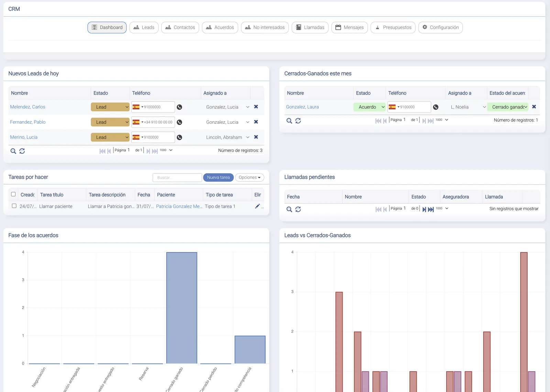Delete the Fernandez, Pablo row
Viewport: 550px width, 392px height.
tap(256, 122)
